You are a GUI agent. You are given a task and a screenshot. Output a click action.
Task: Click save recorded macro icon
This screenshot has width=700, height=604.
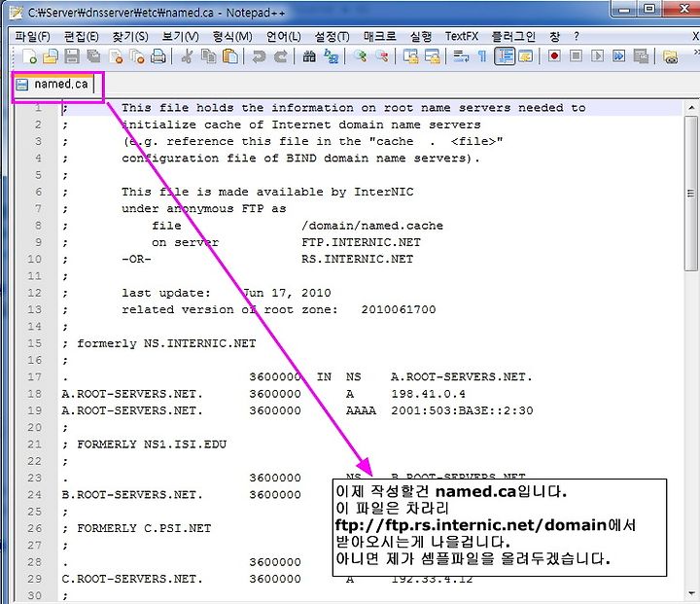pyautogui.click(x=641, y=56)
